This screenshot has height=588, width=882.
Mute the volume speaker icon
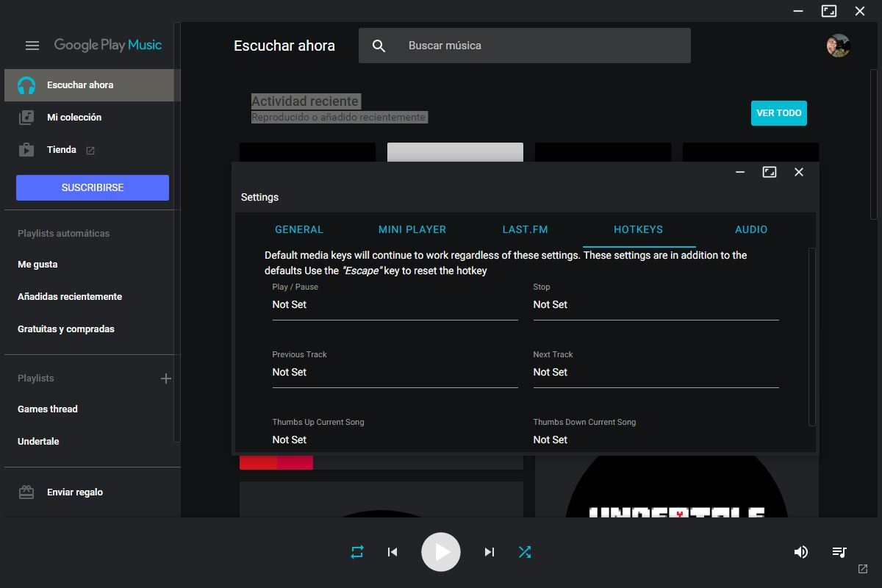click(801, 552)
